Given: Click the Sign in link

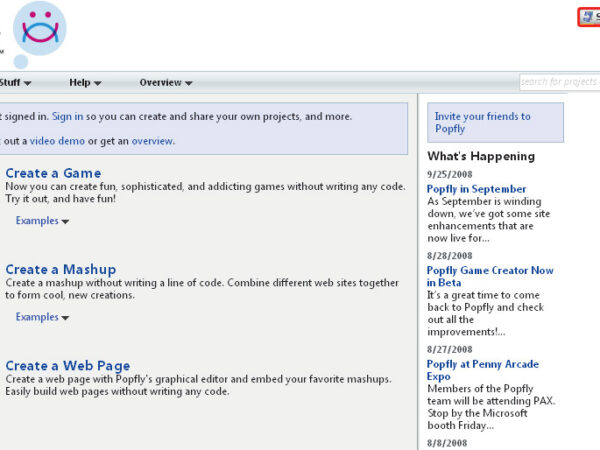Looking at the screenshot, I should [68, 117].
